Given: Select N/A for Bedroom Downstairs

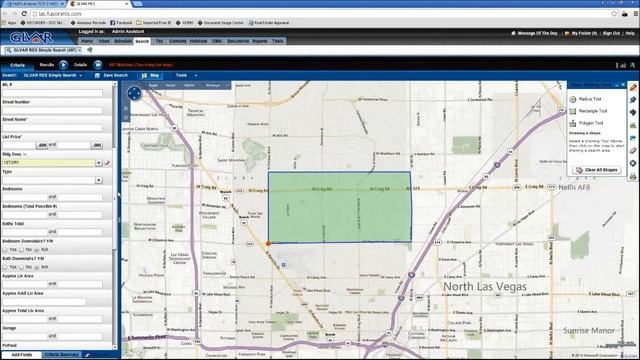Looking at the screenshot, I should (36, 249).
